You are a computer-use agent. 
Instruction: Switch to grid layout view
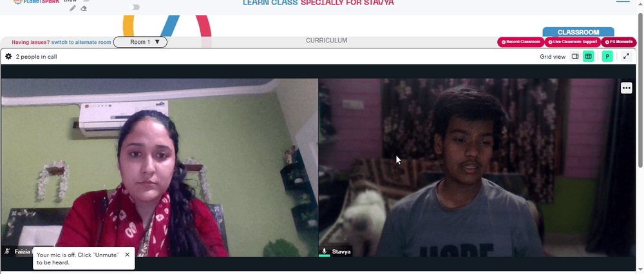point(588,56)
